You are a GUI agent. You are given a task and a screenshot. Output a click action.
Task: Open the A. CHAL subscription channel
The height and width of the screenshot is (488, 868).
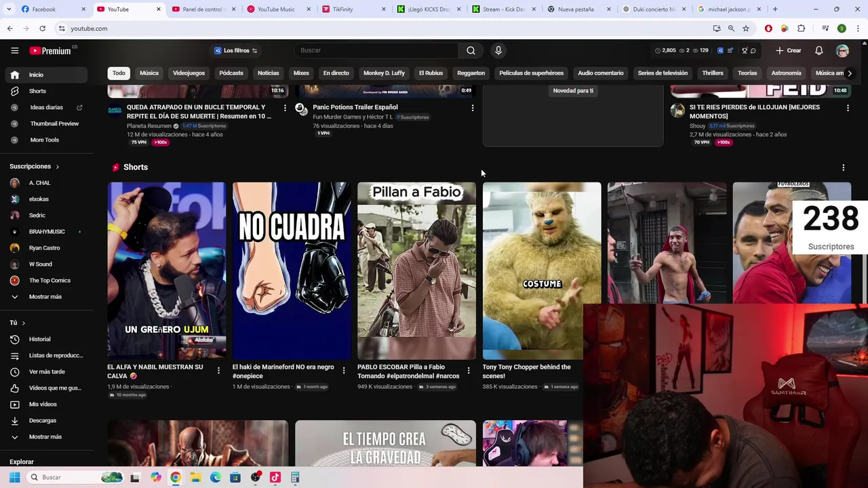coord(47,183)
